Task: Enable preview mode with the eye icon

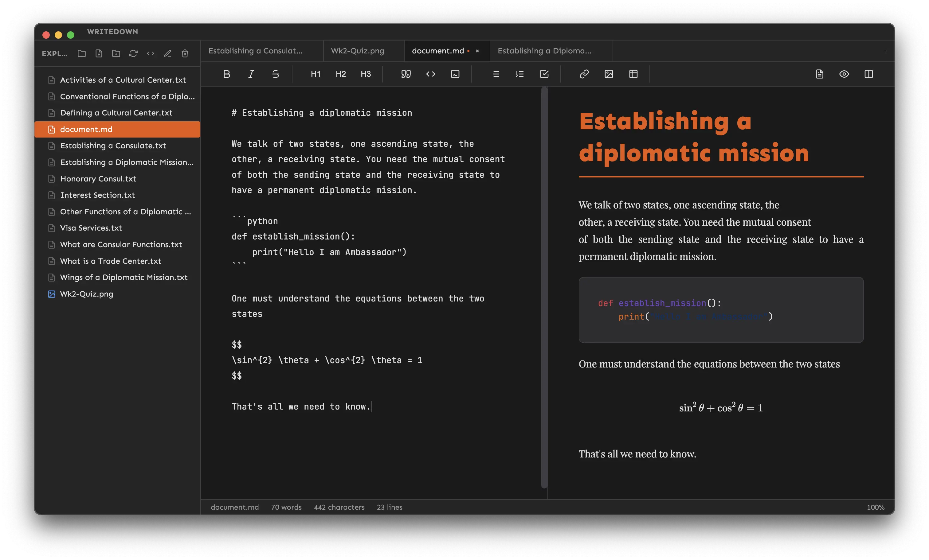Action: click(845, 74)
